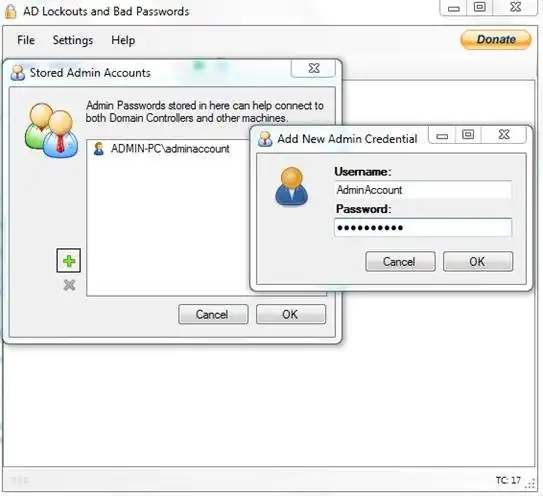
Task: Open the Settings menu
Action: pyautogui.click(x=73, y=40)
